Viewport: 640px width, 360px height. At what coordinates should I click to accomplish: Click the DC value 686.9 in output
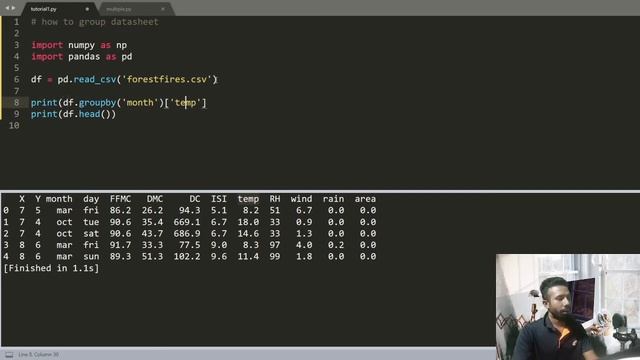click(187, 233)
